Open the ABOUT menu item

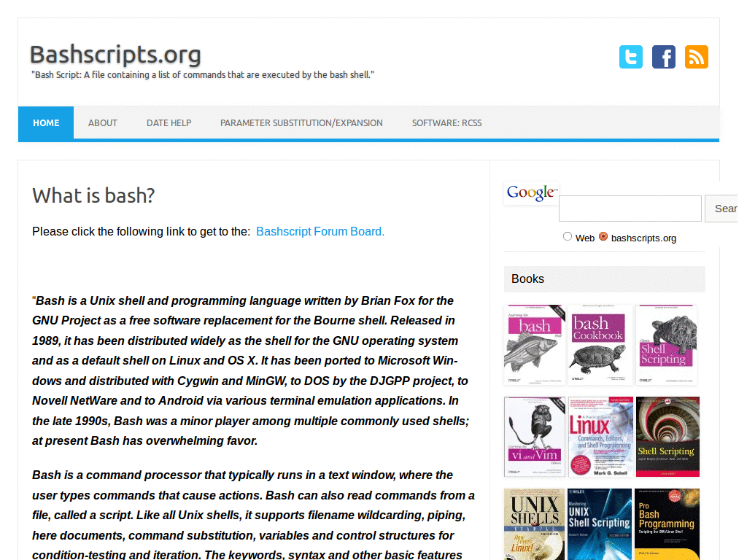[102, 122]
